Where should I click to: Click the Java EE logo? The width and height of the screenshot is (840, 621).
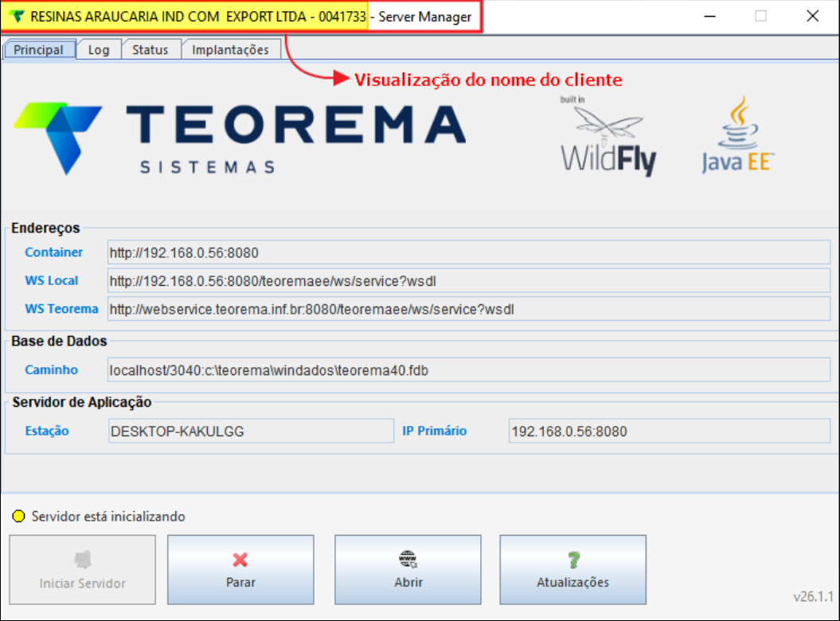[738, 136]
